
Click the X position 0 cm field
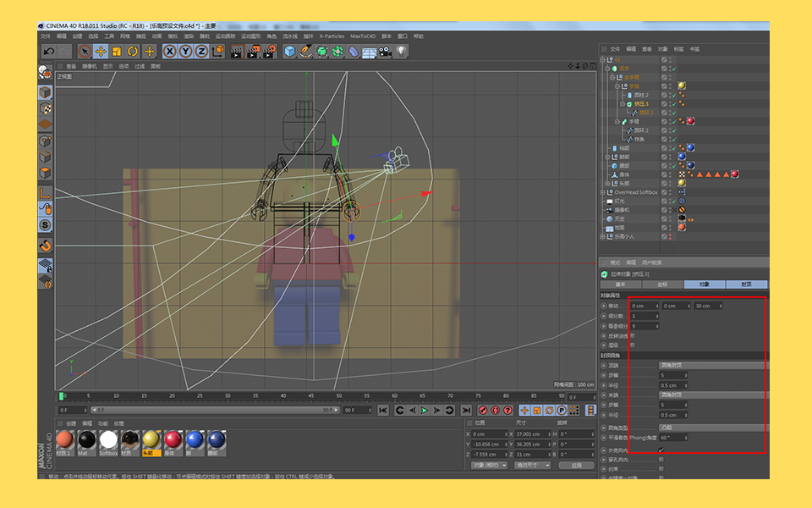coord(490,433)
